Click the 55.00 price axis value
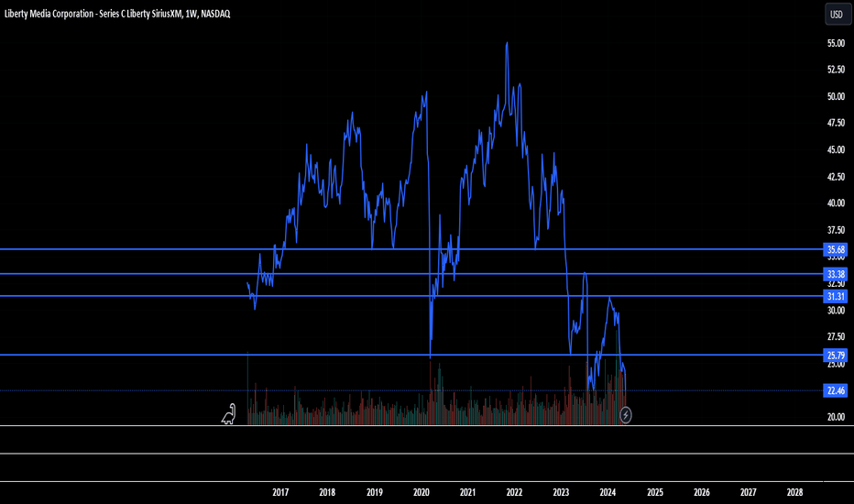 click(836, 44)
